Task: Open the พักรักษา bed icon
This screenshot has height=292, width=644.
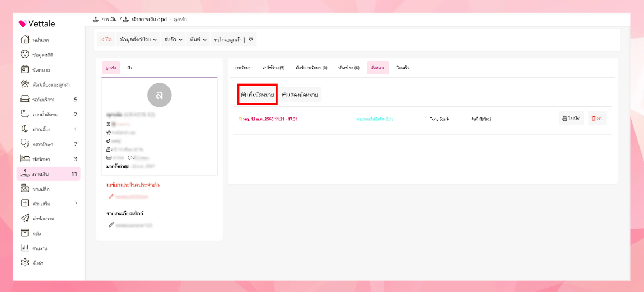Action: click(x=25, y=159)
